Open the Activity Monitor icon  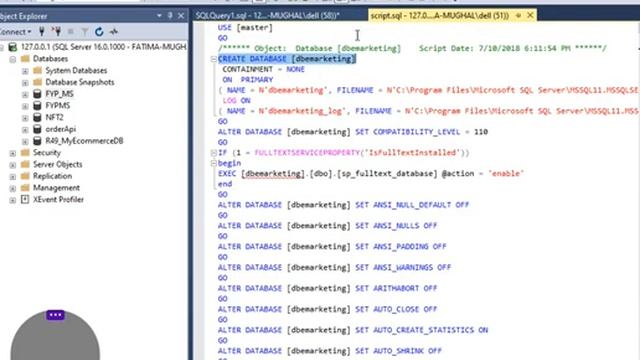click(114, 31)
